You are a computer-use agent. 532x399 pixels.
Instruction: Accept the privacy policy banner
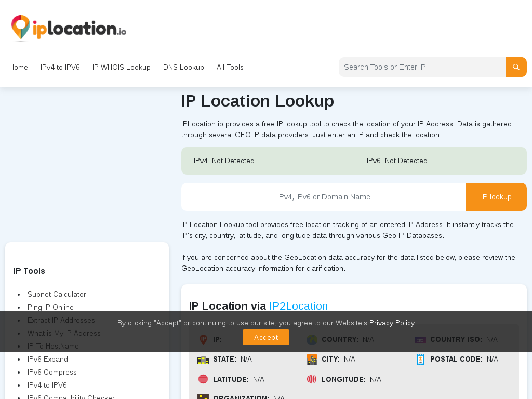coord(266,337)
